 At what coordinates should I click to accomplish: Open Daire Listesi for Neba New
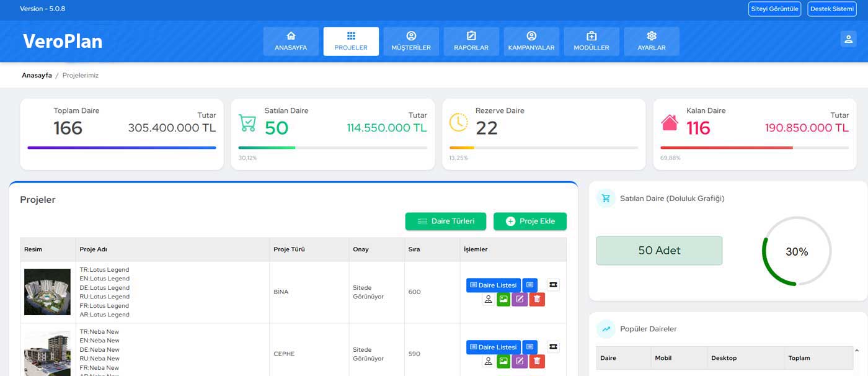tap(494, 347)
